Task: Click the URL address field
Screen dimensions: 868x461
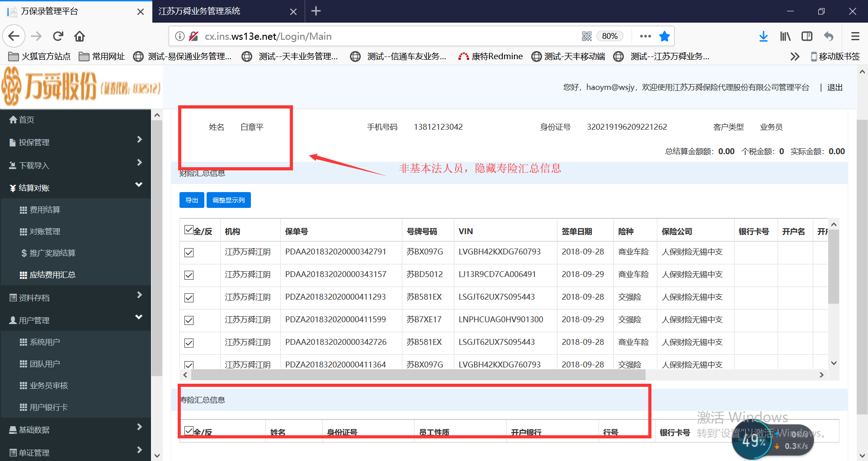Action: 384,36
